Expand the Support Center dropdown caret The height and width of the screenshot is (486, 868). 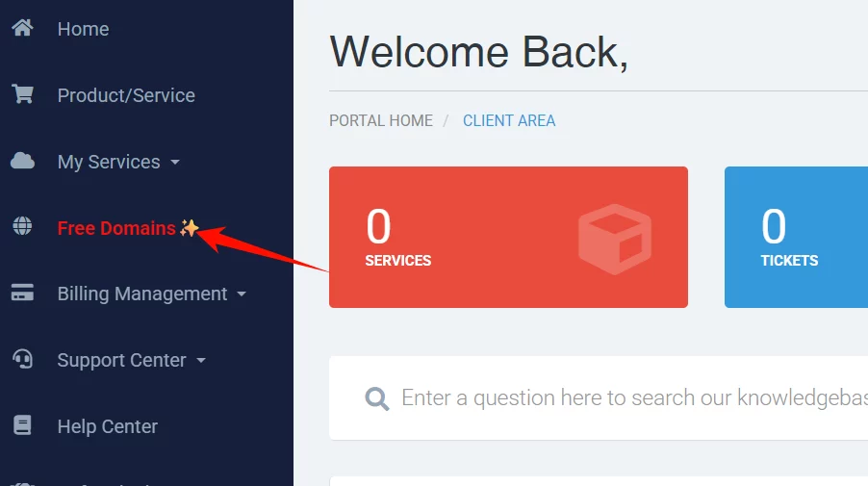(201, 361)
